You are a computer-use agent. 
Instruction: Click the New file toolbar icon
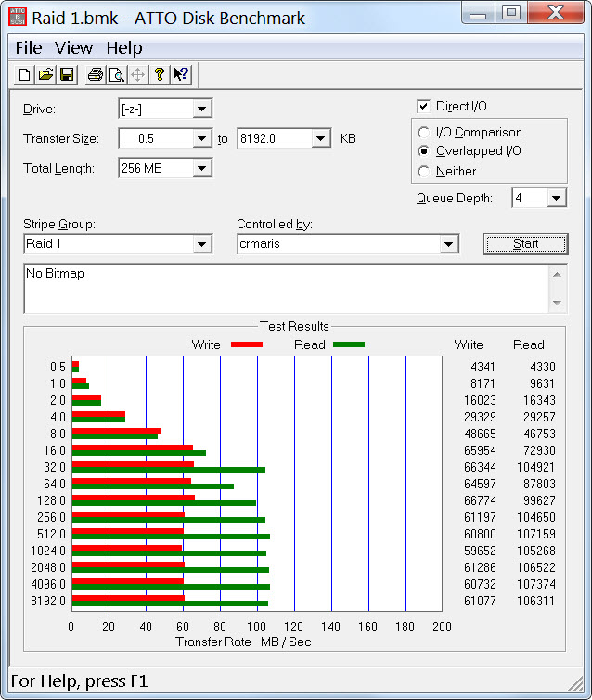(x=24, y=74)
